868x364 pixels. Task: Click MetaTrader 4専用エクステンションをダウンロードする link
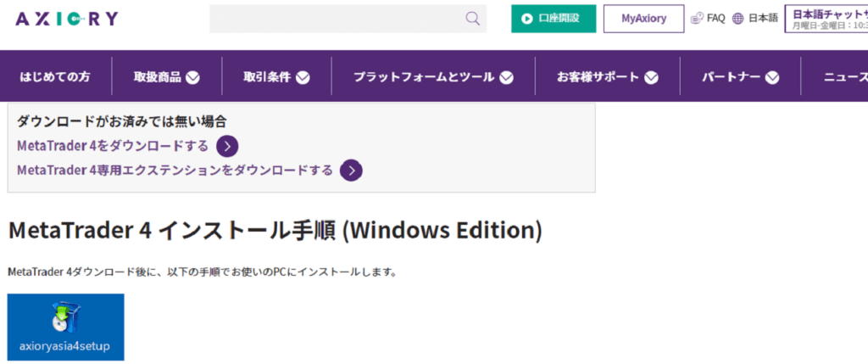pos(175,170)
